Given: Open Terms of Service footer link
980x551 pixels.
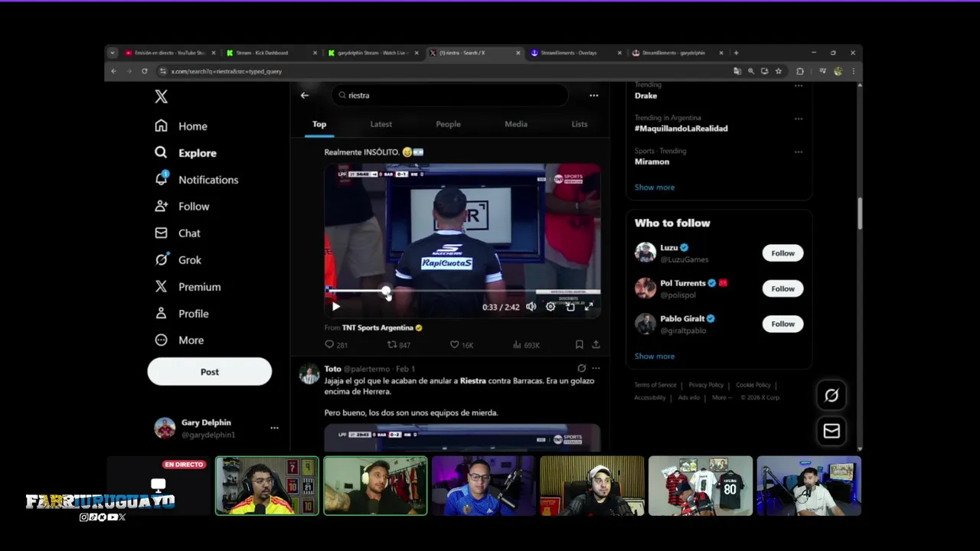Looking at the screenshot, I should coord(655,385).
